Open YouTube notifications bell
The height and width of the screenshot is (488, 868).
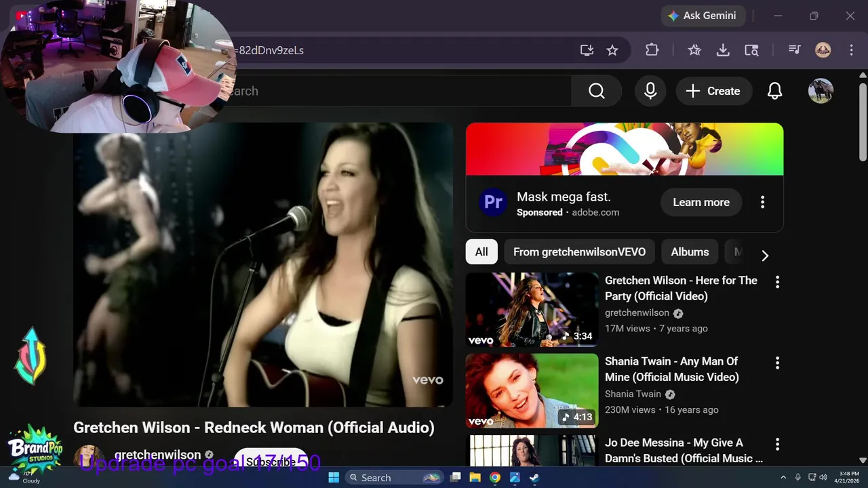[774, 91]
